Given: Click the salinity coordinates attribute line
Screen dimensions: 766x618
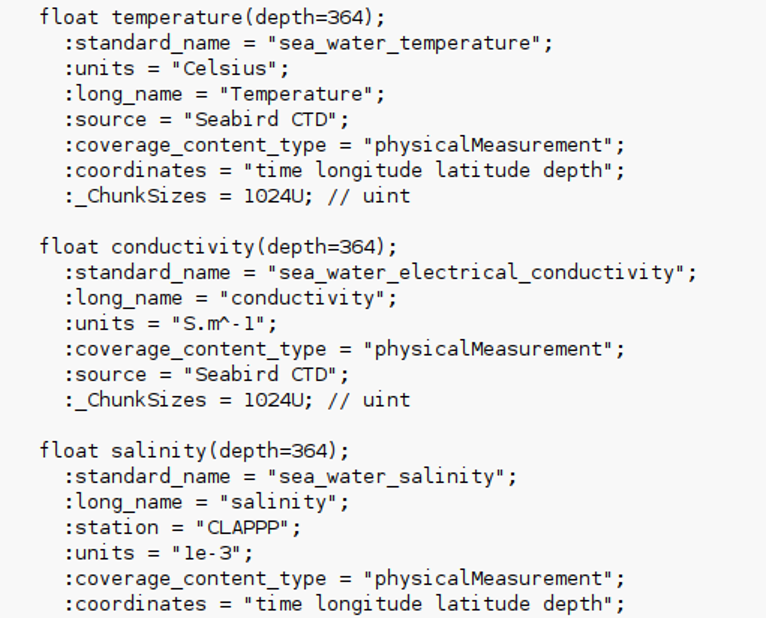Looking at the screenshot, I should [344, 604].
